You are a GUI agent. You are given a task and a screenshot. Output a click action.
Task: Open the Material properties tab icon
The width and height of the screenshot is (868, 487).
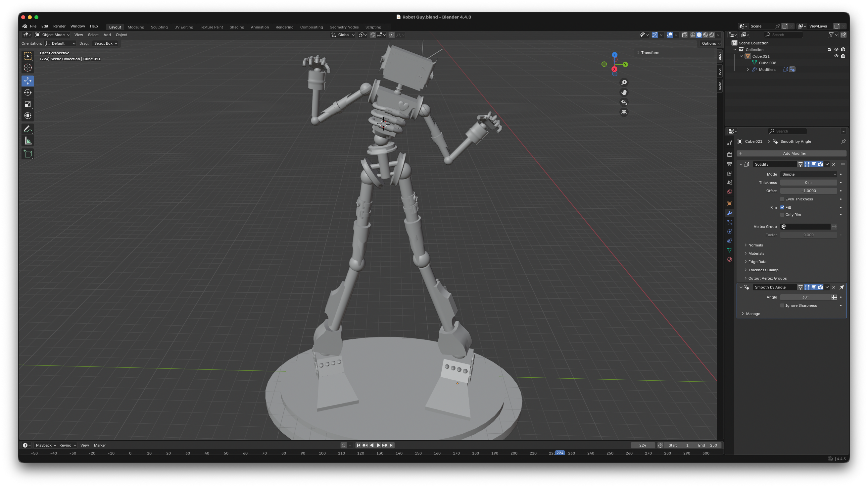click(x=730, y=260)
